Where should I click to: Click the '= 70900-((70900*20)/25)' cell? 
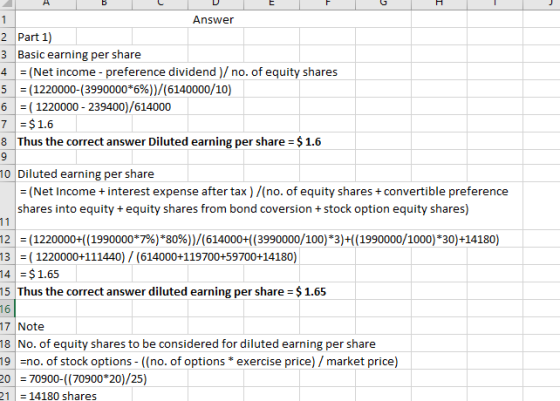point(84,378)
